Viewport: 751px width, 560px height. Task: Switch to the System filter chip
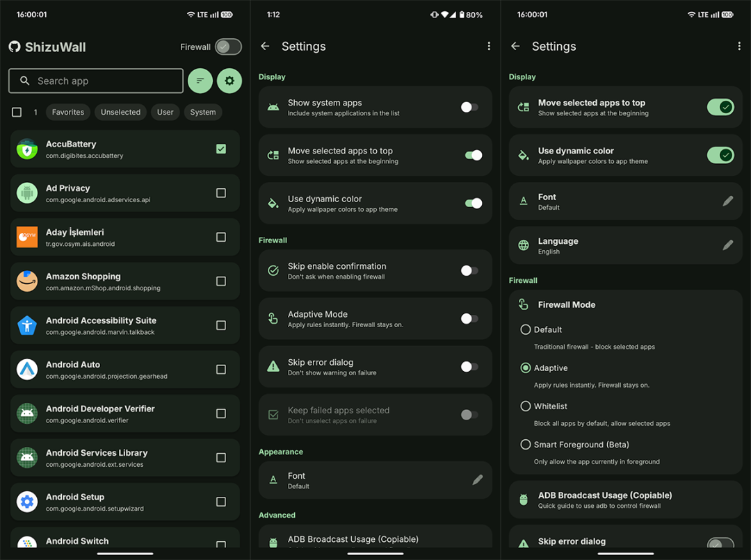click(203, 112)
